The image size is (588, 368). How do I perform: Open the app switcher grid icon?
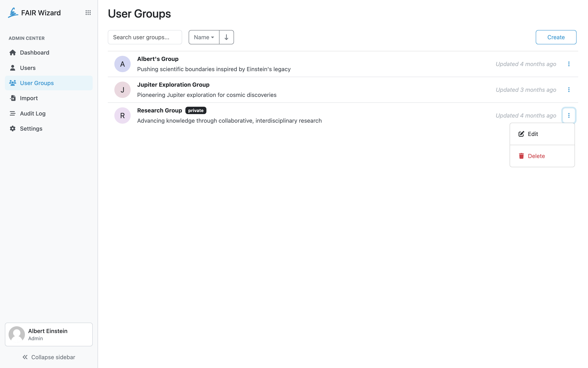[x=88, y=12]
